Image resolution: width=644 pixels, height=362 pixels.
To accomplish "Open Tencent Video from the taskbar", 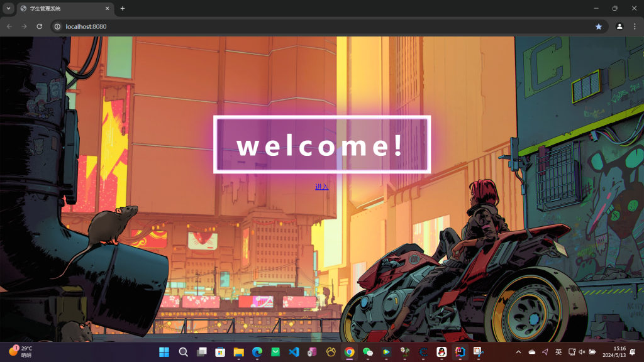I will pyautogui.click(x=386, y=352).
